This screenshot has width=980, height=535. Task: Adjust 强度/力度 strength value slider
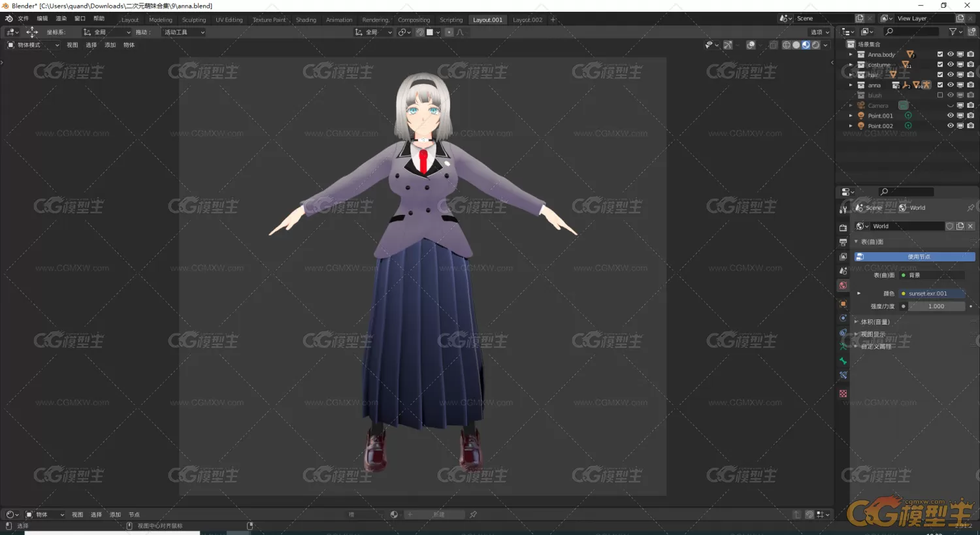point(936,306)
